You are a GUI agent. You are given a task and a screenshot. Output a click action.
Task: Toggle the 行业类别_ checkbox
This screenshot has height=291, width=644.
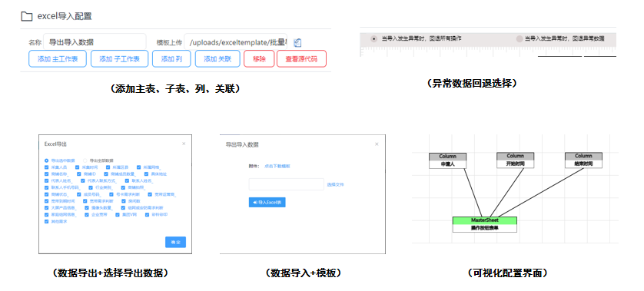click(x=91, y=187)
